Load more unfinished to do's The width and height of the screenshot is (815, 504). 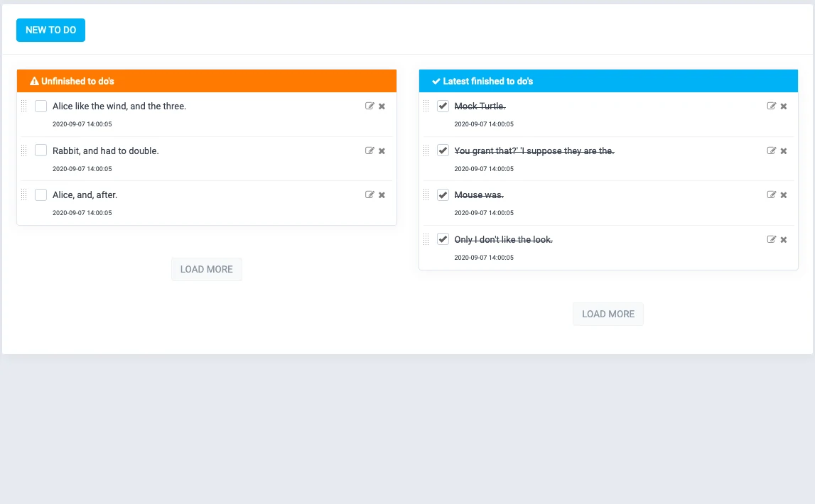pos(206,269)
